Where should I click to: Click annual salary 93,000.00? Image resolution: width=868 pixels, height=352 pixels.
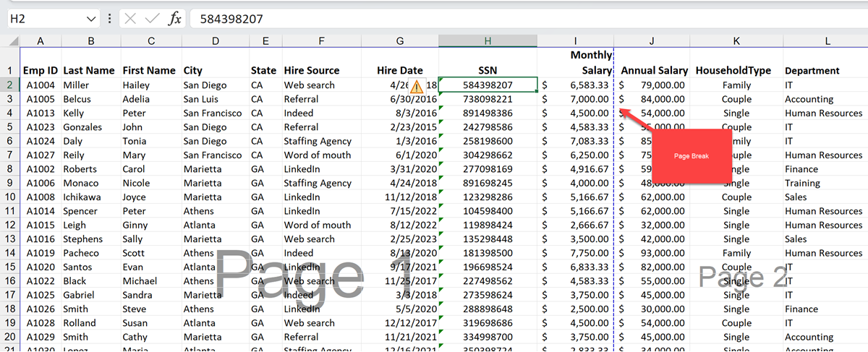pyautogui.click(x=663, y=253)
